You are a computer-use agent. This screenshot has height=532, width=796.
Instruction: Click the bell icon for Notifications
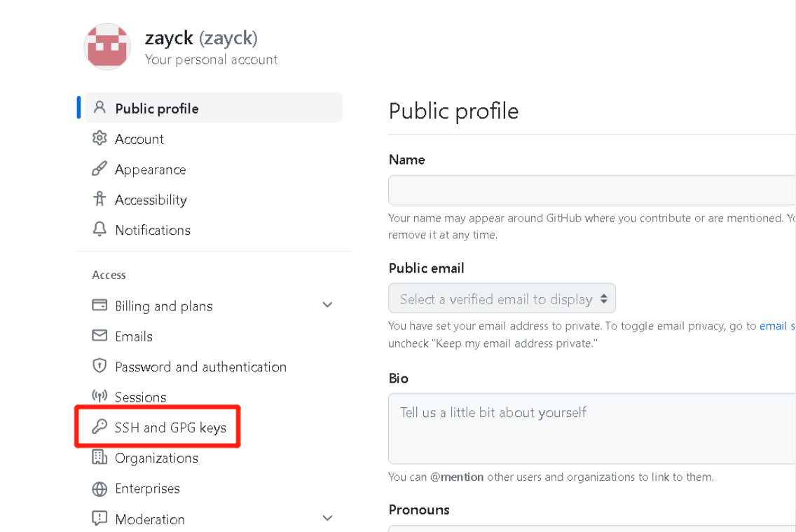(x=99, y=229)
